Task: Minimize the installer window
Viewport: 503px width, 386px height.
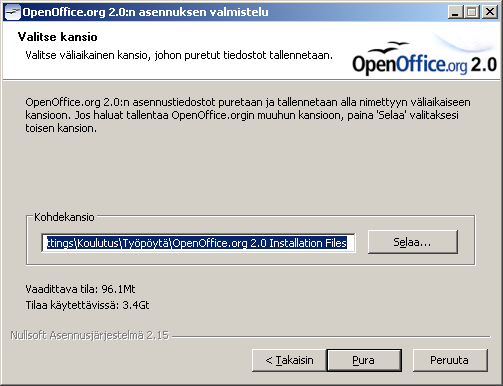Action: (455, 12)
